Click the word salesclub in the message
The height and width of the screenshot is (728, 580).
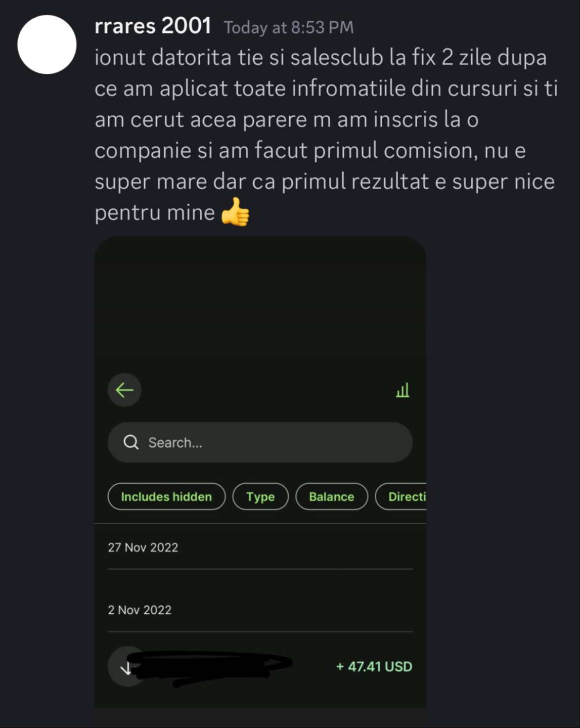click(x=337, y=57)
